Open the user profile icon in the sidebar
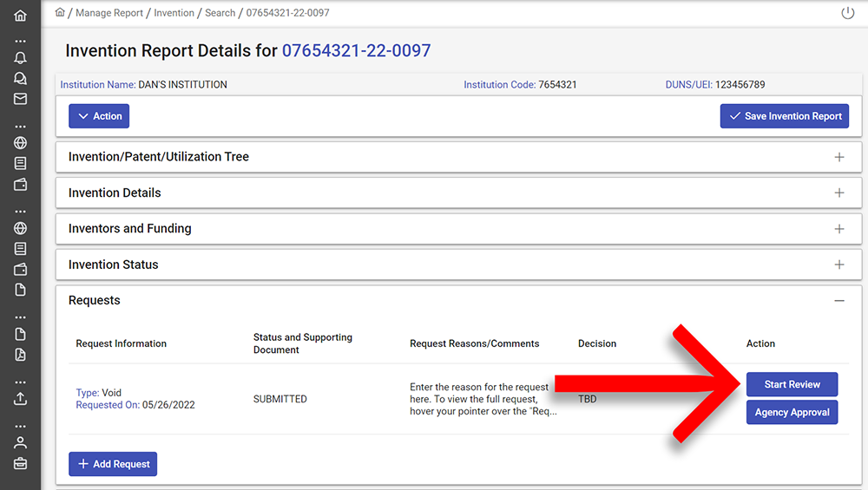This screenshot has height=490, width=868. (x=20, y=442)
